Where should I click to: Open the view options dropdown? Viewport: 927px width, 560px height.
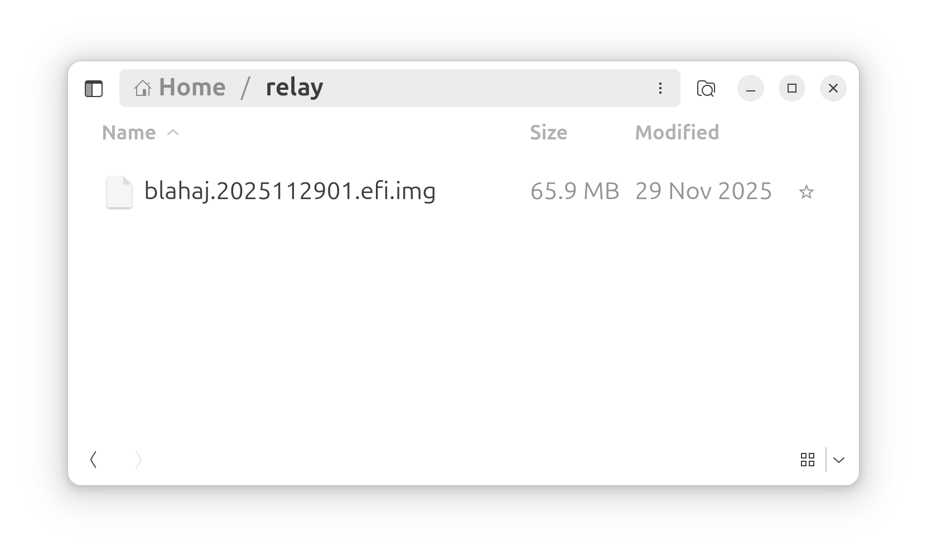pos(839,460)
